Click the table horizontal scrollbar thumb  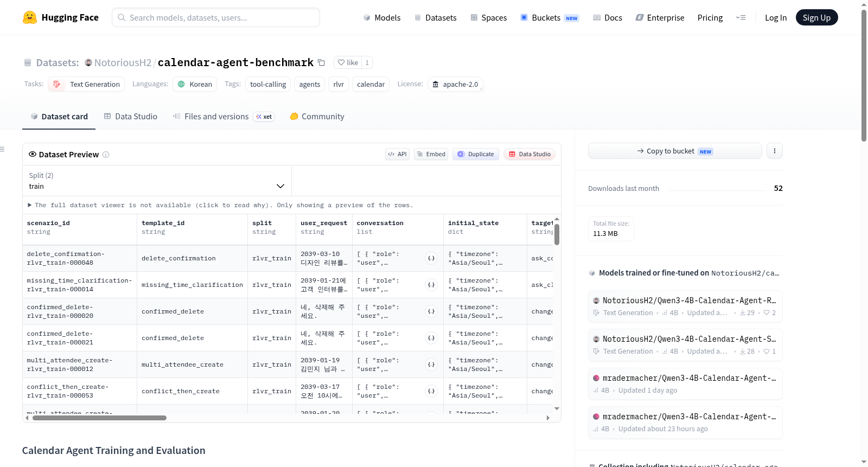(x=99, y=418)
